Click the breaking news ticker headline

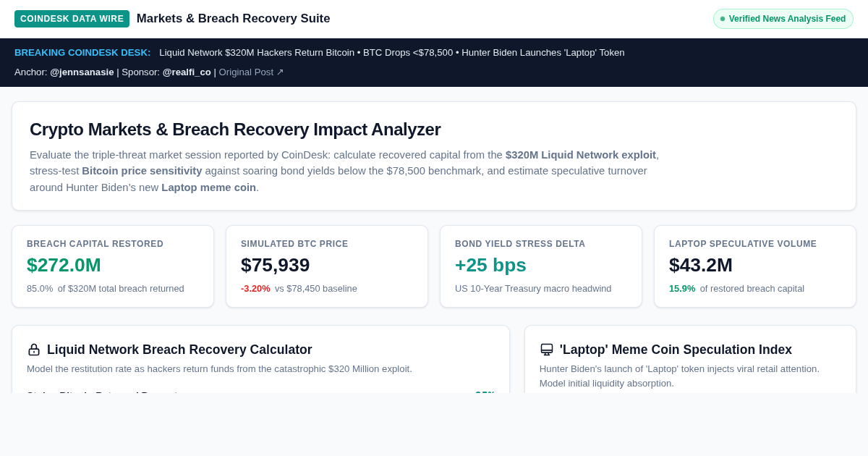(x=392, y=53)
